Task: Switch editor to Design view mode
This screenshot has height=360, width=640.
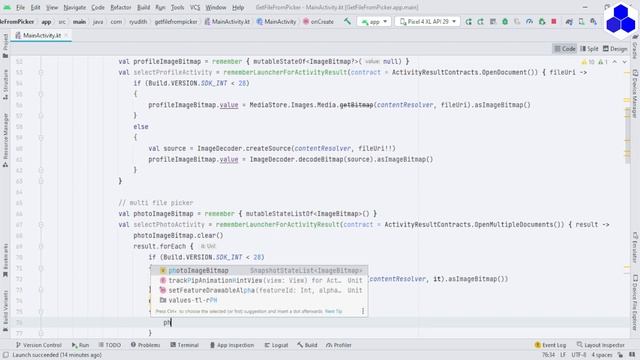Action: click(615, 49)
